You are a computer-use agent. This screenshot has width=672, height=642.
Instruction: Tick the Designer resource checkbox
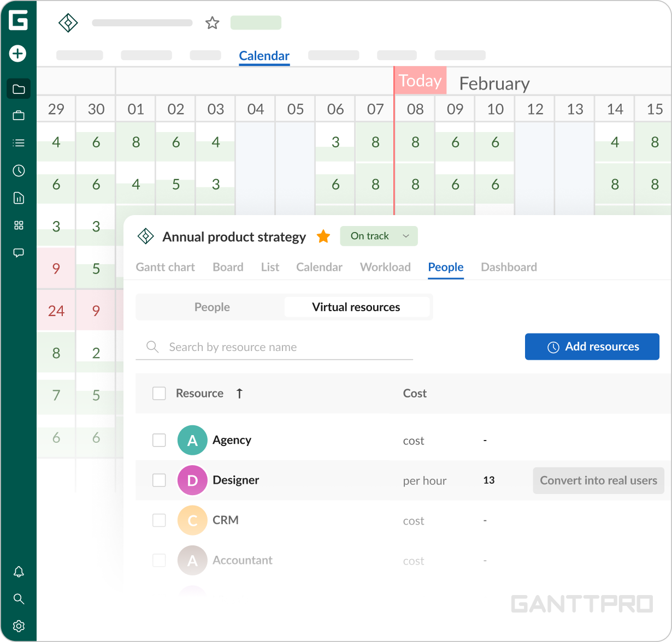click(159, 480)
